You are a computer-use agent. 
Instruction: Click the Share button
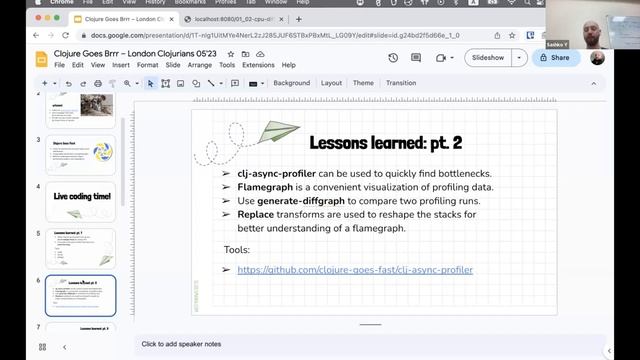pos(556,58)
